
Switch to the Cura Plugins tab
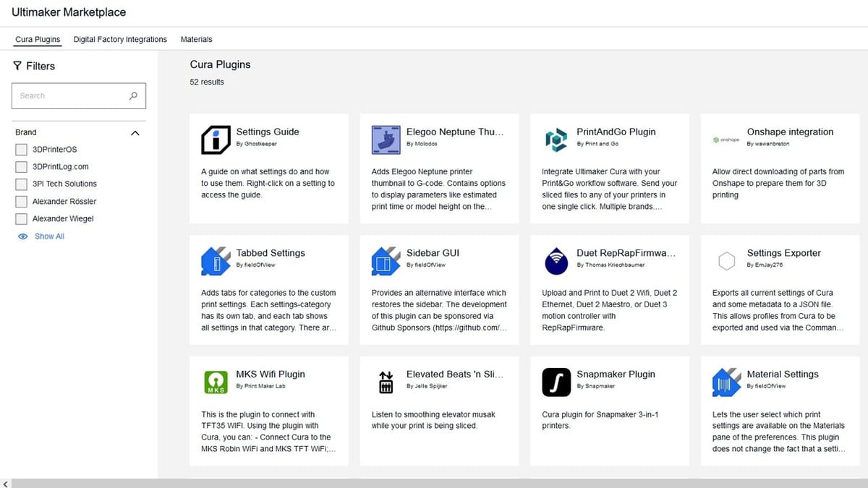38,39
